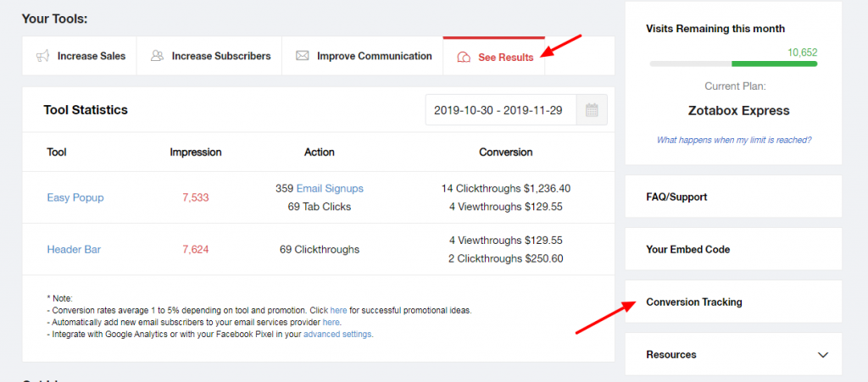Click the '69 Tab Clicks' action text
The height and width of the screenshot is (382, 868).
click(320, 207)
